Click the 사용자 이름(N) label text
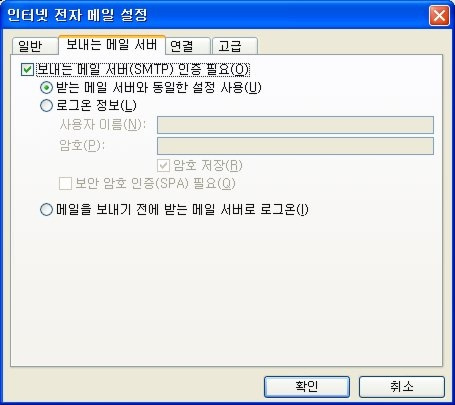Viewport: 455px width, 405px height. click(x=103, y=125)
